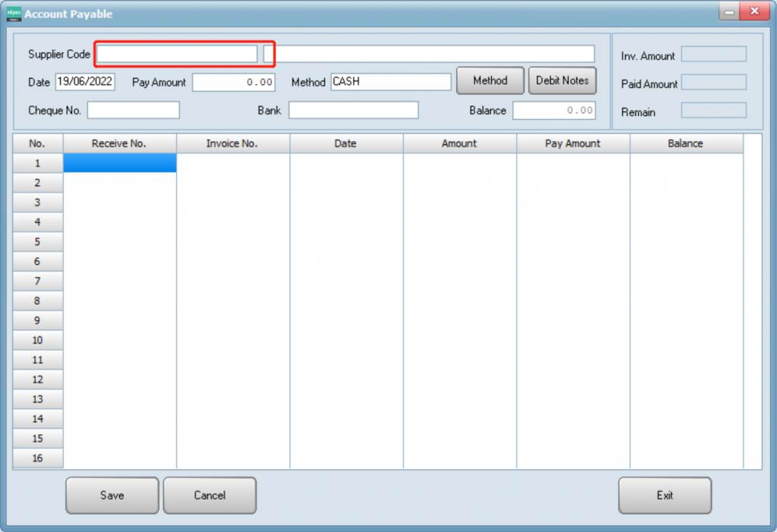Screen dimensions: 777x532
Task: Click the Pay Amount input field
Action: pyautogui.click(x=233, y=82)
